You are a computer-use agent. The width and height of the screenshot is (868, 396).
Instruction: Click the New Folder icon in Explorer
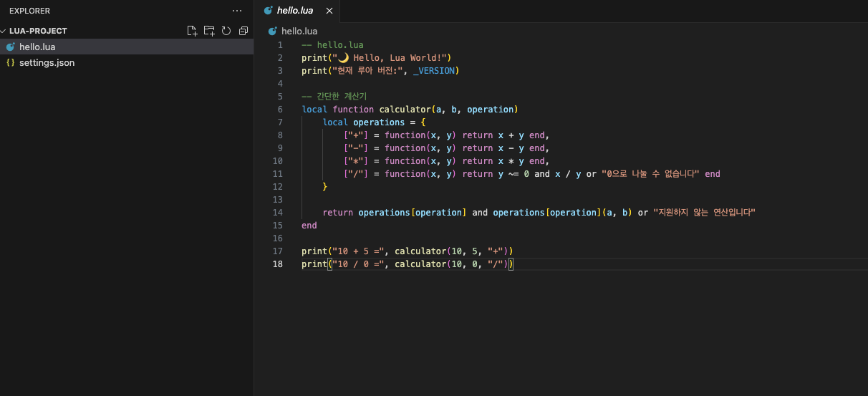click(209, 31)
